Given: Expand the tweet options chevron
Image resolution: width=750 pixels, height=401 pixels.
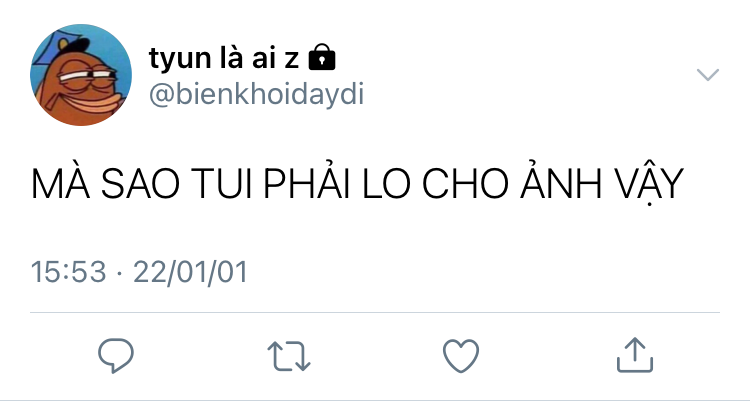Looking at the screenshot, I should pos(707,75).
